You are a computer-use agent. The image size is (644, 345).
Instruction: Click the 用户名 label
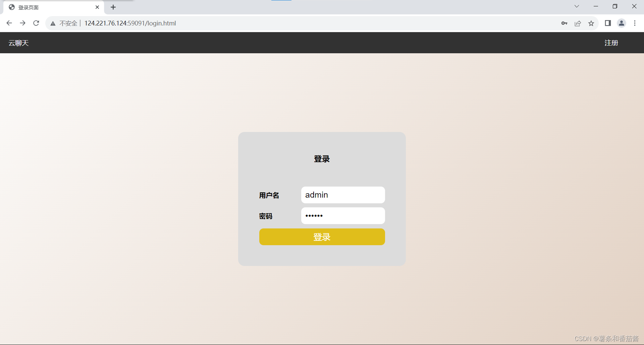pyautogui.click(x=269, y=195)
